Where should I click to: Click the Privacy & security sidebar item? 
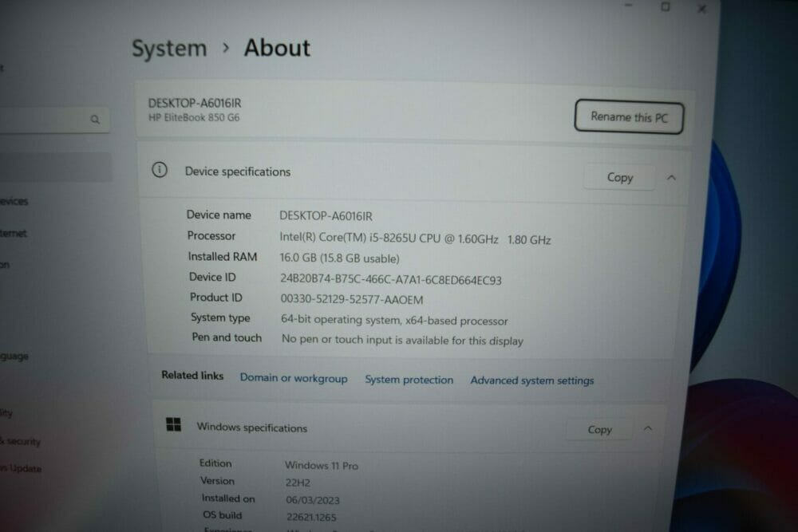click(21, 441)
